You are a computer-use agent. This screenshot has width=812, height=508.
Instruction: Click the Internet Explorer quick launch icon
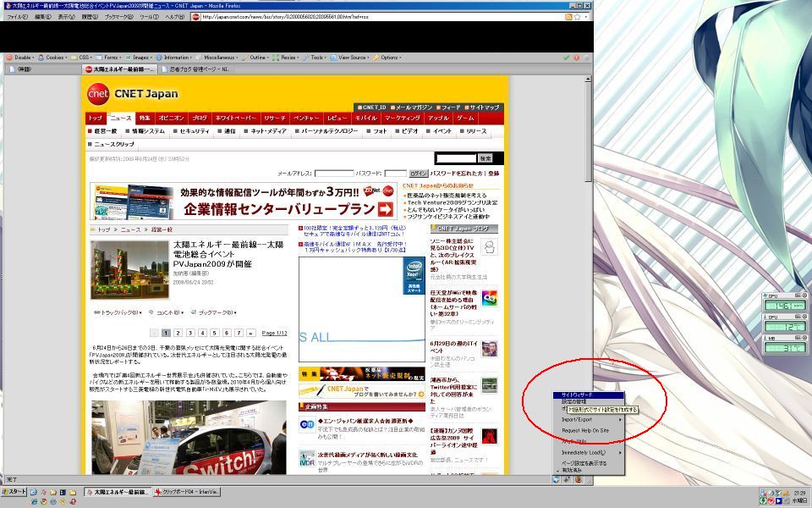[x=35, y=502]
